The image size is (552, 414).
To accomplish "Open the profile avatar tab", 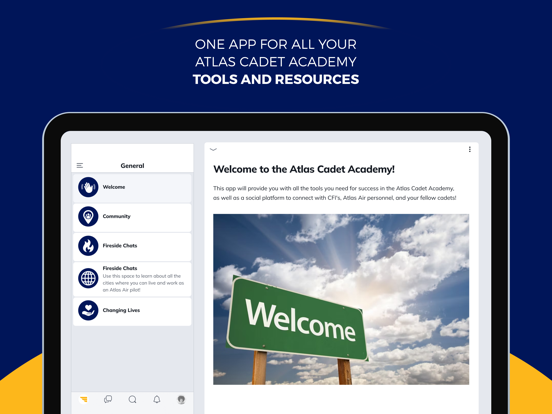I will click(181, 399).
